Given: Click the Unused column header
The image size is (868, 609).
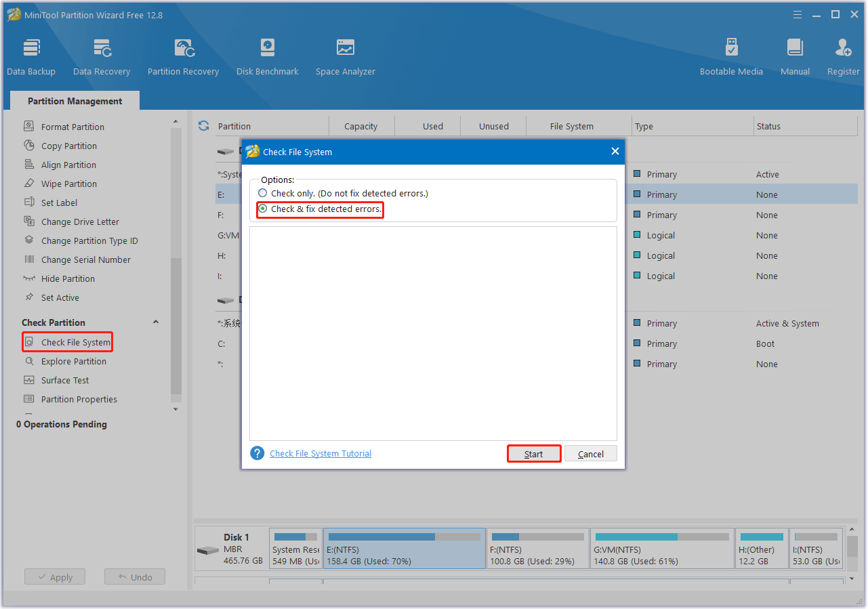Looking at the screenshot, I should (x=494, y=126).
